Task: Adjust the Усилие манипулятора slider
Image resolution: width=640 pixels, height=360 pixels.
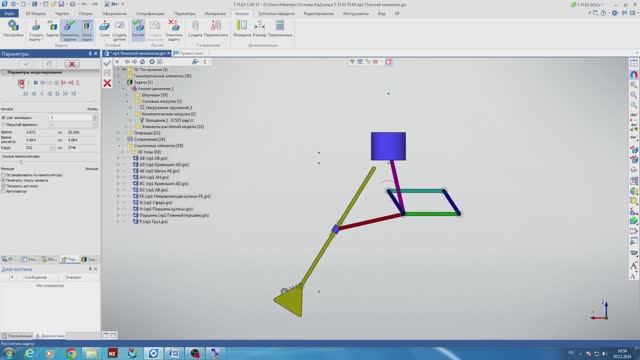Action: click(x=21, y=162)
